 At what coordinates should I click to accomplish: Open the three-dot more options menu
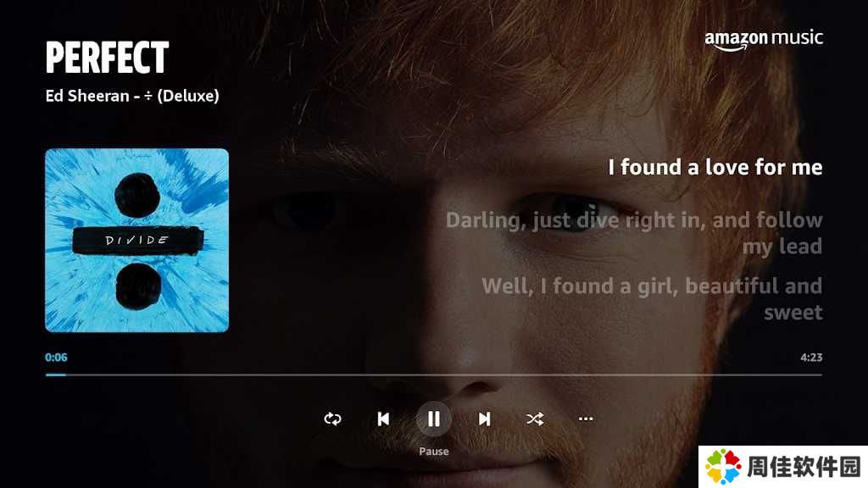tap(586, 419)
